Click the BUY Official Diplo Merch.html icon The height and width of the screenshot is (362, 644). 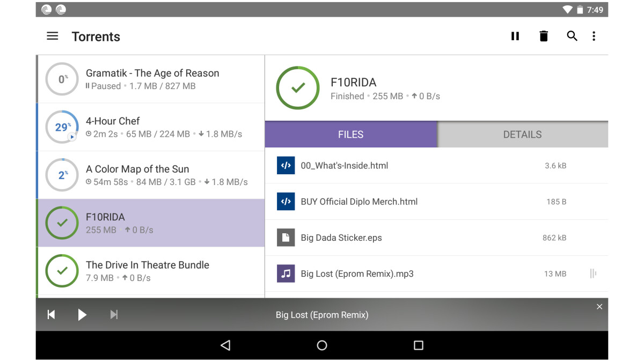(286, 202)
